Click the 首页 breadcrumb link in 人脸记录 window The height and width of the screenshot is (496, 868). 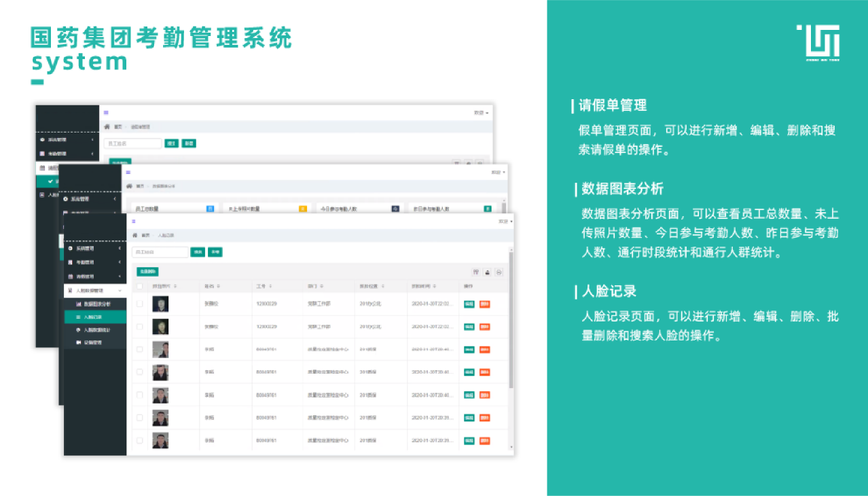point(145,235)
